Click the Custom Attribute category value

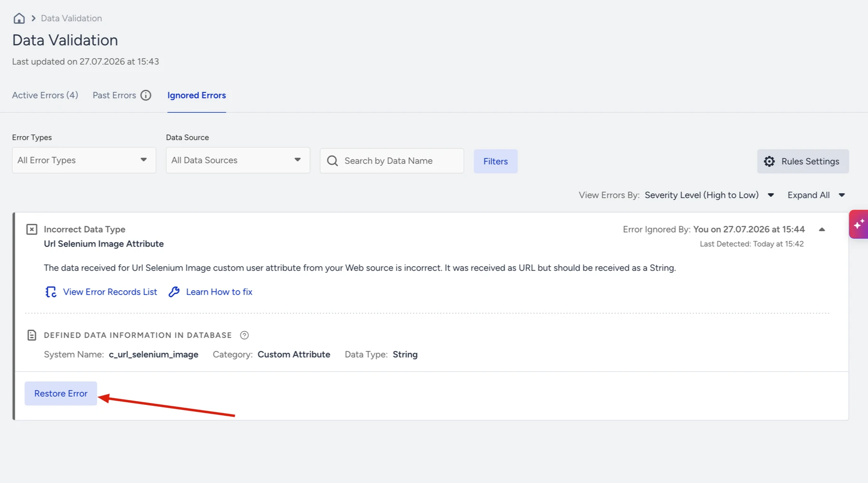click(294, 355)
